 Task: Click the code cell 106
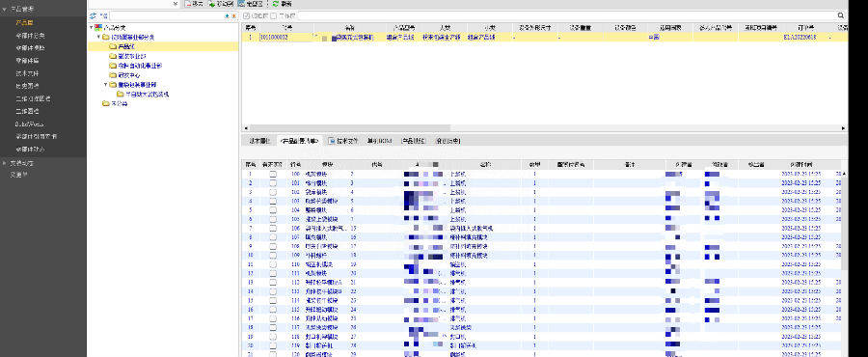(x=296, y=228)
